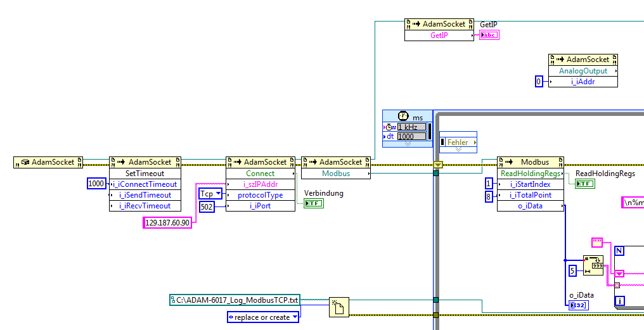Click the AdamSocket constructor node
The width and height of the screenshot is (644, 330).
[x=48, y=162]
